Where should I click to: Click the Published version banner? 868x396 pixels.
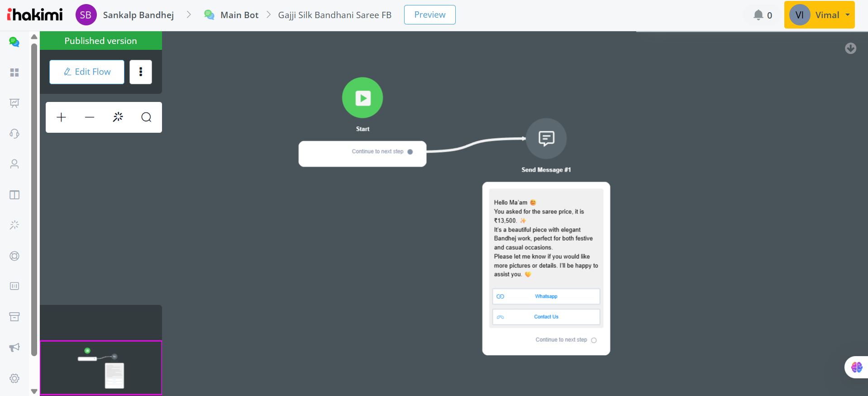(101, 41)
